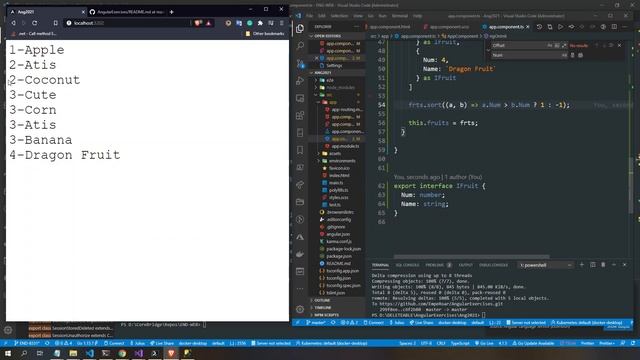Viewport: 640px width, 360px height.
Task: Open the Search view in activity bar
Action: pos(300,45)
